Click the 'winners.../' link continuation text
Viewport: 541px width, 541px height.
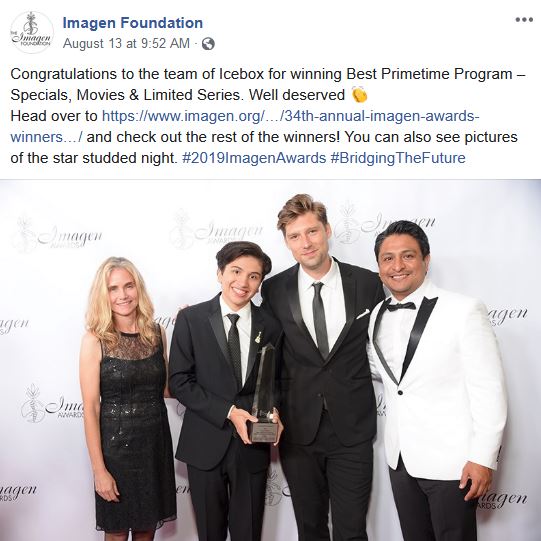(46, 137)
